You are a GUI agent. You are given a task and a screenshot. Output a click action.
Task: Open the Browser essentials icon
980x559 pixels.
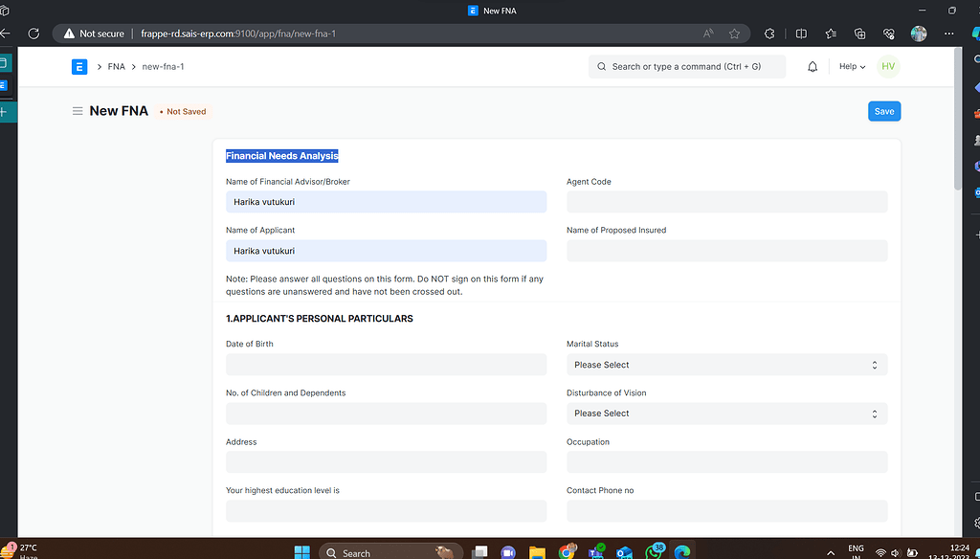(x=889, y=33)
